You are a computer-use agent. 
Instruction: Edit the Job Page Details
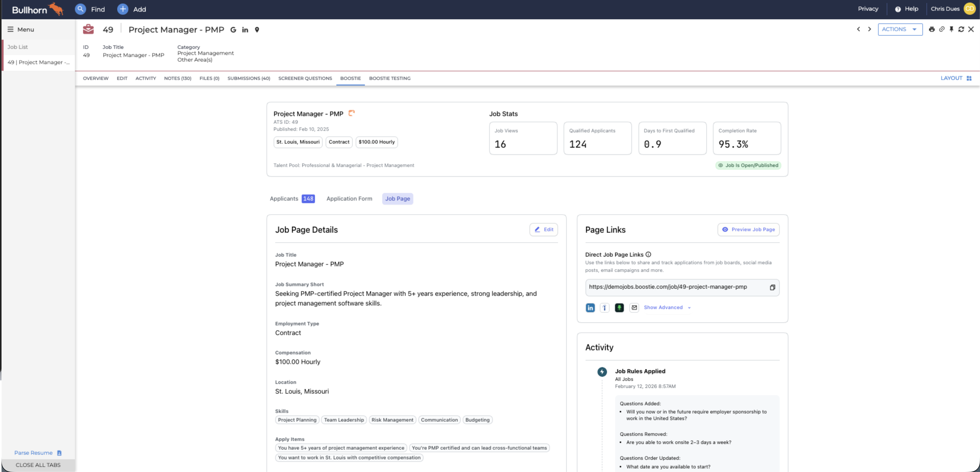pyautogui.click(x=544, y=230)
